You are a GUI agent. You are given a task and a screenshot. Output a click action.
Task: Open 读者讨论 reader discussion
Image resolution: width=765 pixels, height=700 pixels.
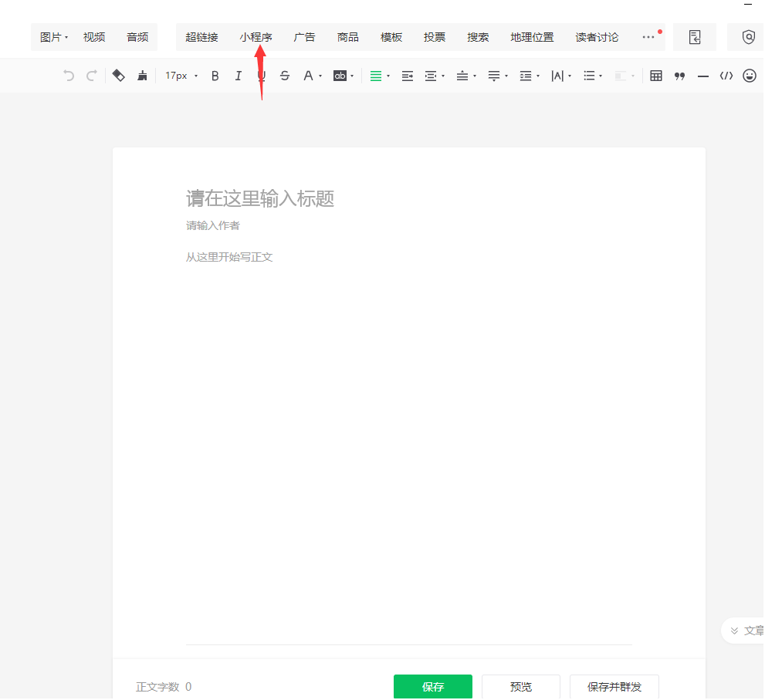[597, 37]
